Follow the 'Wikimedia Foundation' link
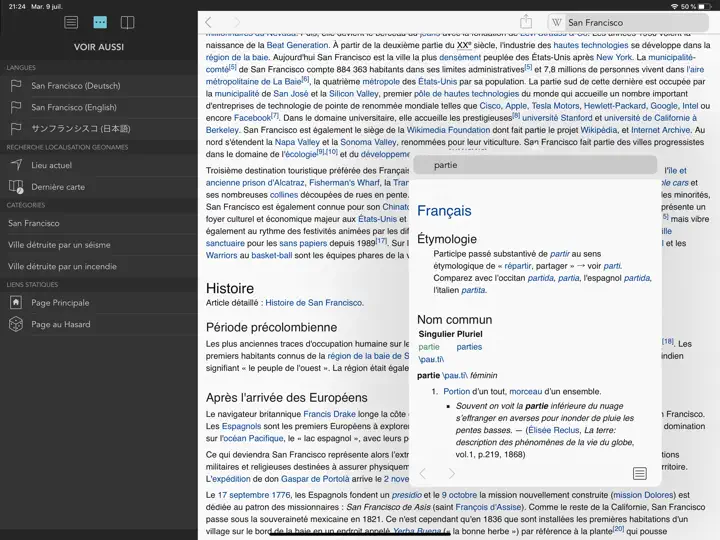720x540 pixels. pos(448,130)
